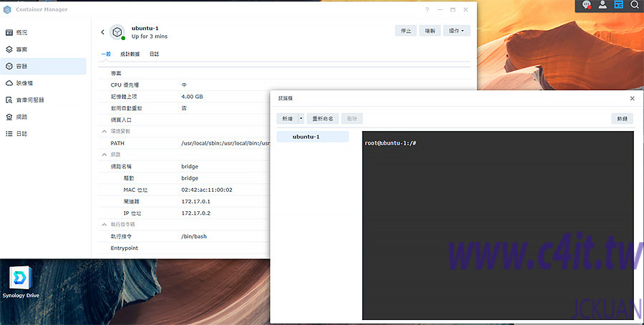
Task: Click the Entrypoint label
Action: point(124,248)
